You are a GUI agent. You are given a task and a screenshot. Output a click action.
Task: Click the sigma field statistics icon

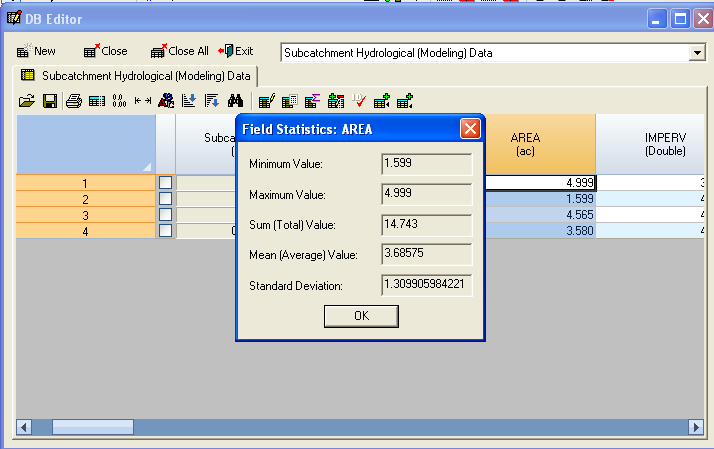click(x=312, y=101)
